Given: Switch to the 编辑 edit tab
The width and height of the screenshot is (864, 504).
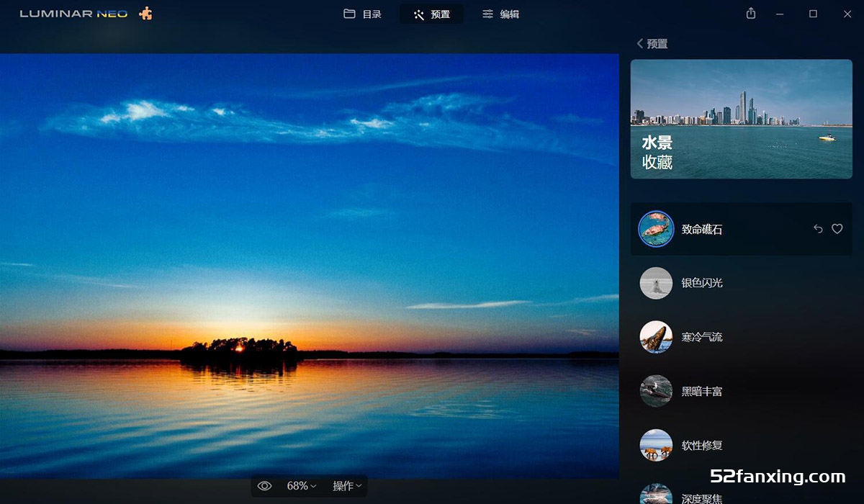Looking at the screenshot, I should click(500, 14).
